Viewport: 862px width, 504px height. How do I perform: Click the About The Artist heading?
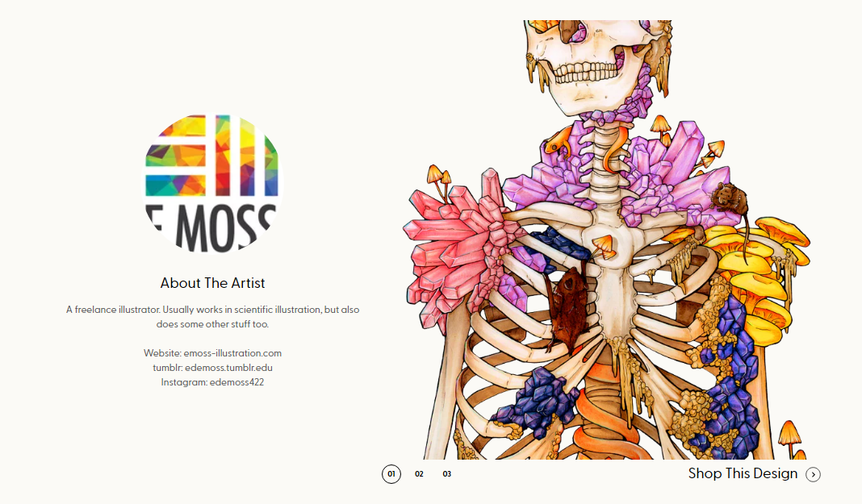click(212, 283)
